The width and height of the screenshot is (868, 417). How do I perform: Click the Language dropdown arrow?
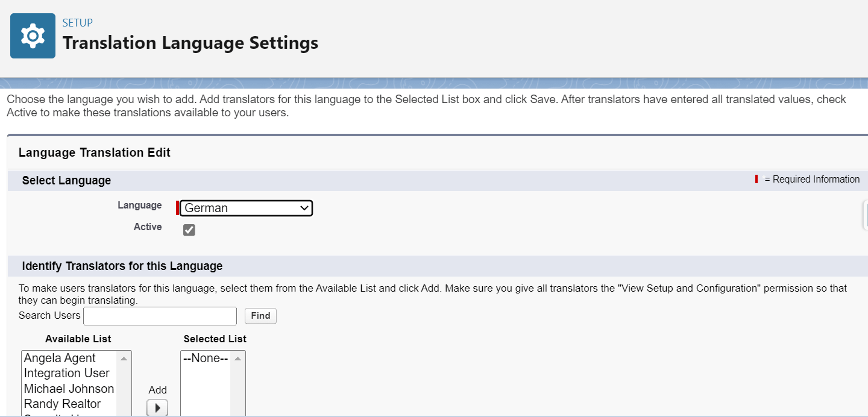[x=303, y=208]
